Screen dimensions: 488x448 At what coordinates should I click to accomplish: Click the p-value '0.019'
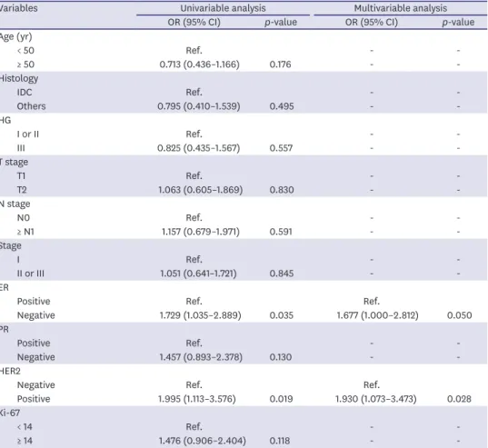pos(282,399)
